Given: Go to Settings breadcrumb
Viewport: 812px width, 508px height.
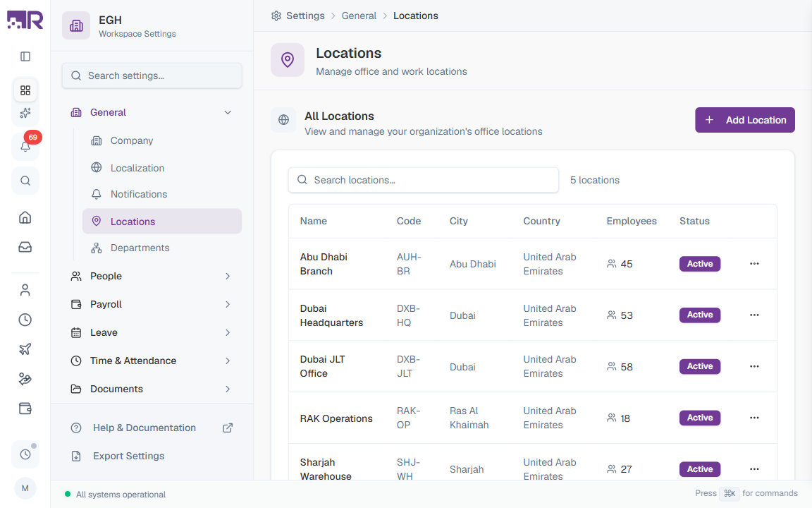Looking at the screenshot, I should tap(305, 16).
